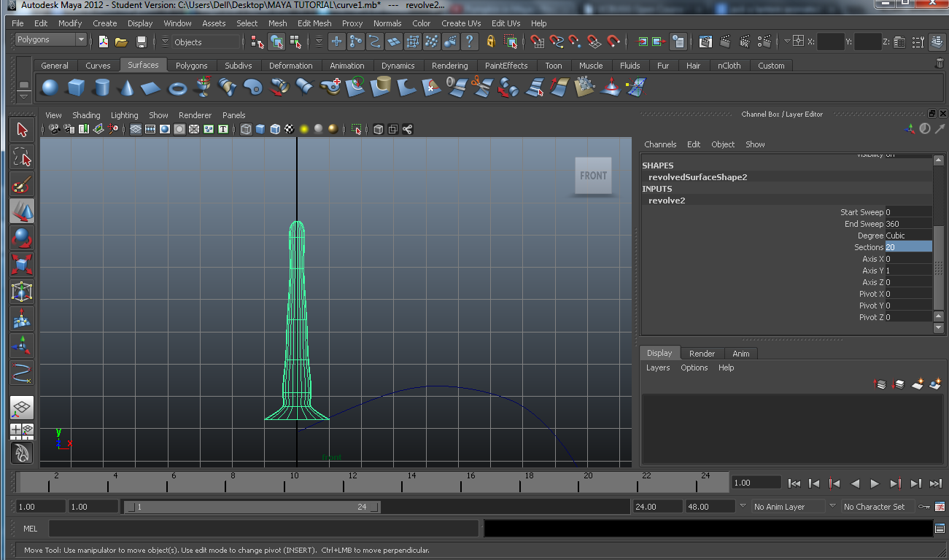
Task: Click the Sections value field
Action: pyautogui.click(x=908, y=247)
